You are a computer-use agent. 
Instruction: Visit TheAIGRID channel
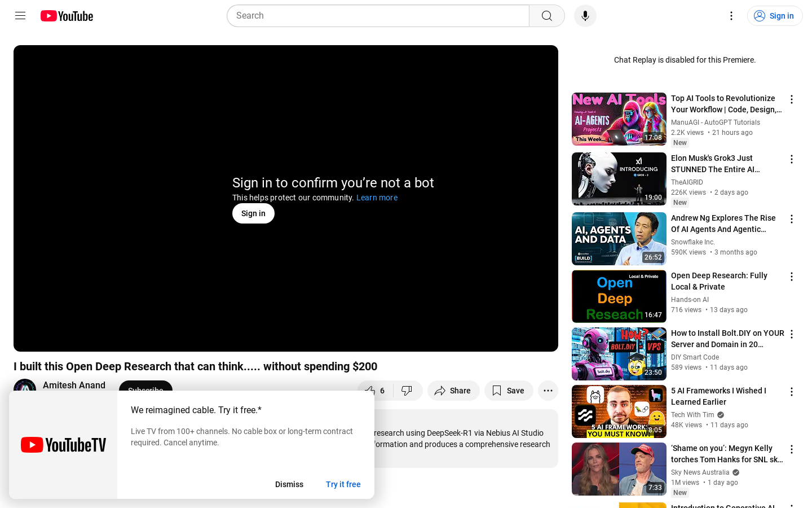pos(687,182)
